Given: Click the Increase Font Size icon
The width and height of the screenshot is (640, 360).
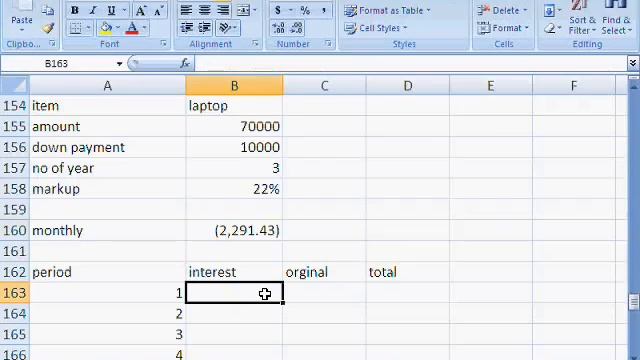Looking at the screenshot, I should [140, 10].
